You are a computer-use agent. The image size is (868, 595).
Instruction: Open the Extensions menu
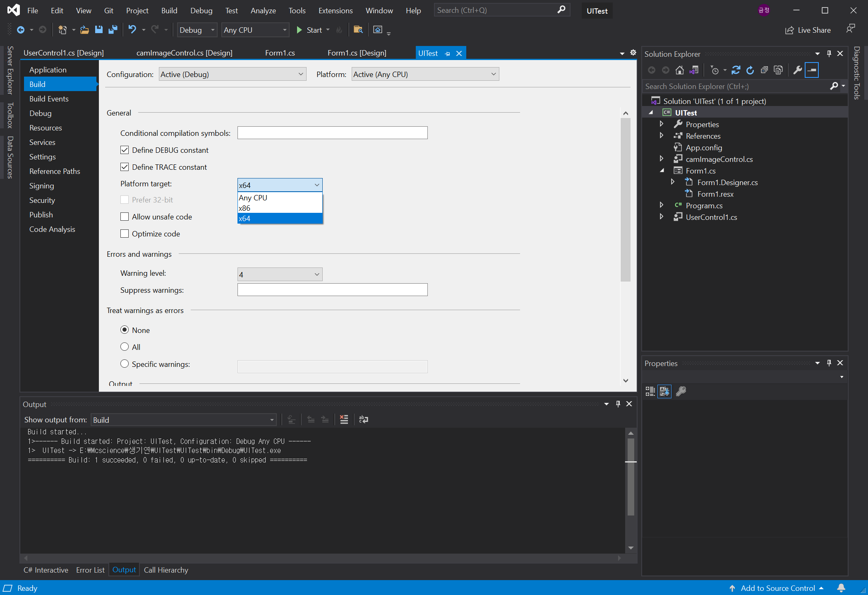335,11
